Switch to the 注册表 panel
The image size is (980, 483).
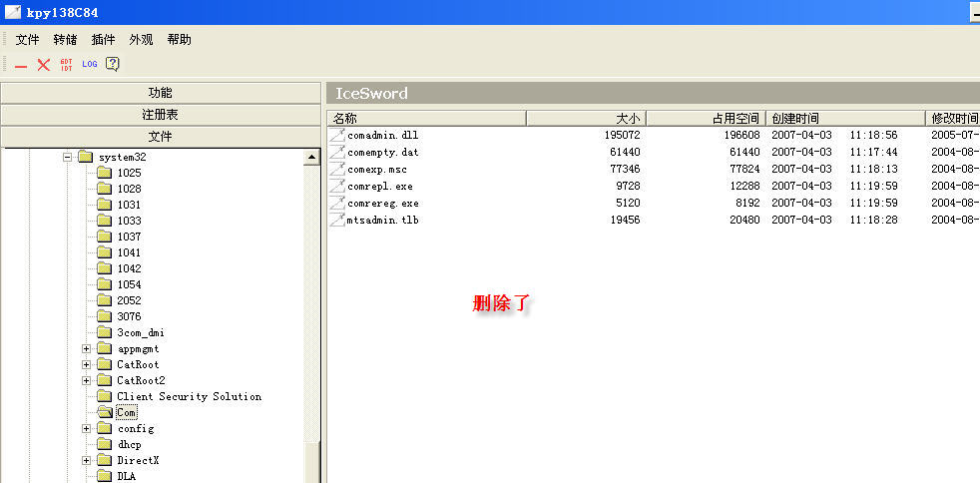[x=161, y=115]
